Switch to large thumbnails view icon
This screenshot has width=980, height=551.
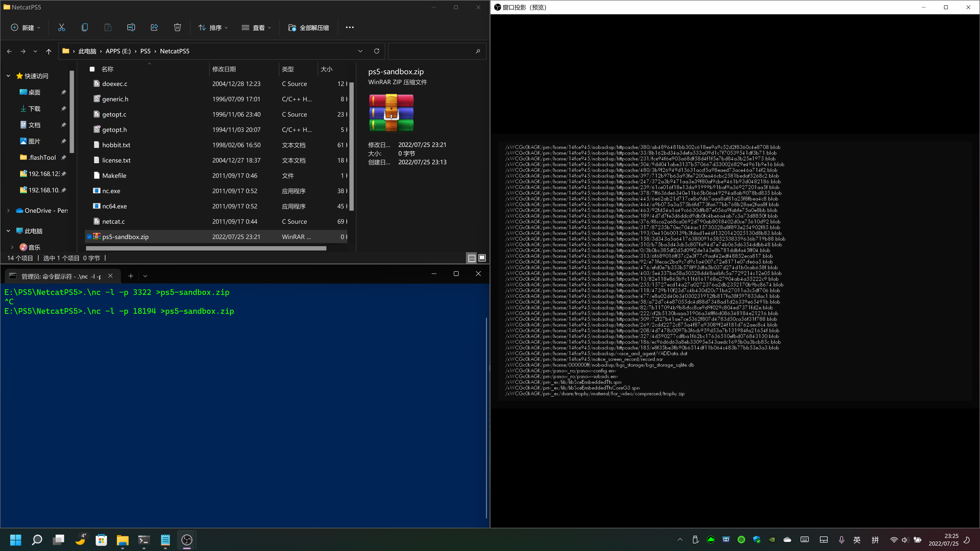[482, 258]
